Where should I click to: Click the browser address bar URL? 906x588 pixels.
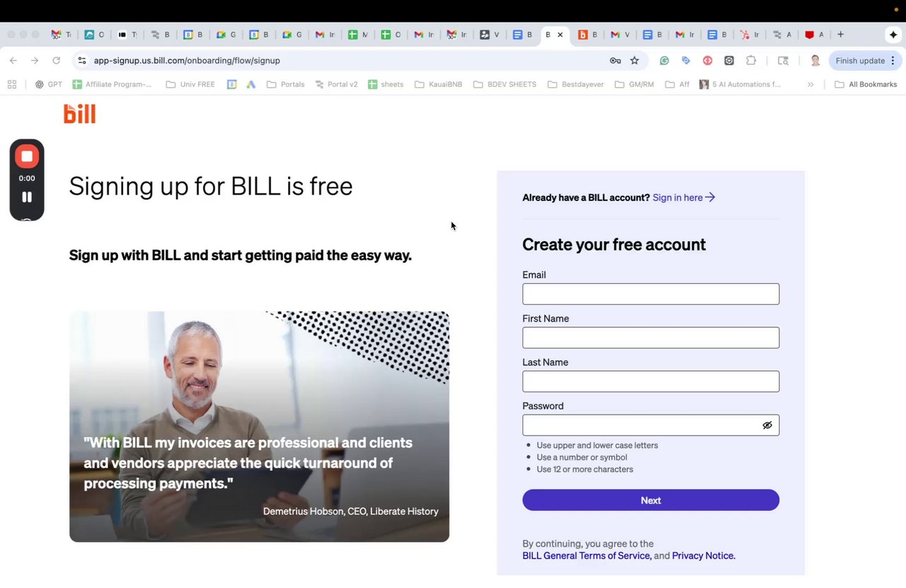[x=187, y=61]
